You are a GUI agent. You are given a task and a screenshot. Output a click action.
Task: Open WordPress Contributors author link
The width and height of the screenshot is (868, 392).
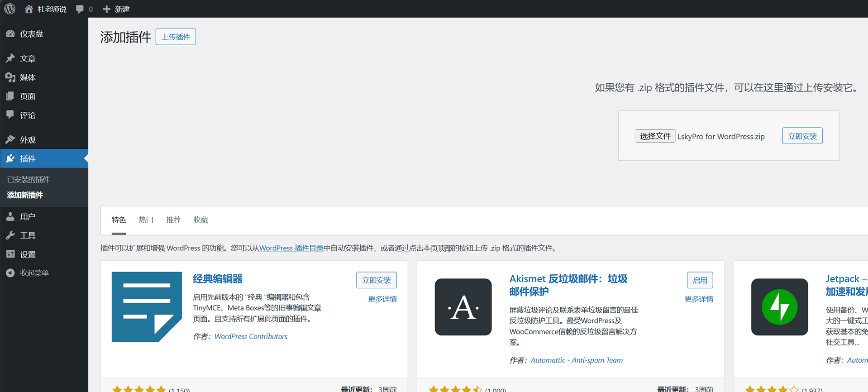coord(251,336)
